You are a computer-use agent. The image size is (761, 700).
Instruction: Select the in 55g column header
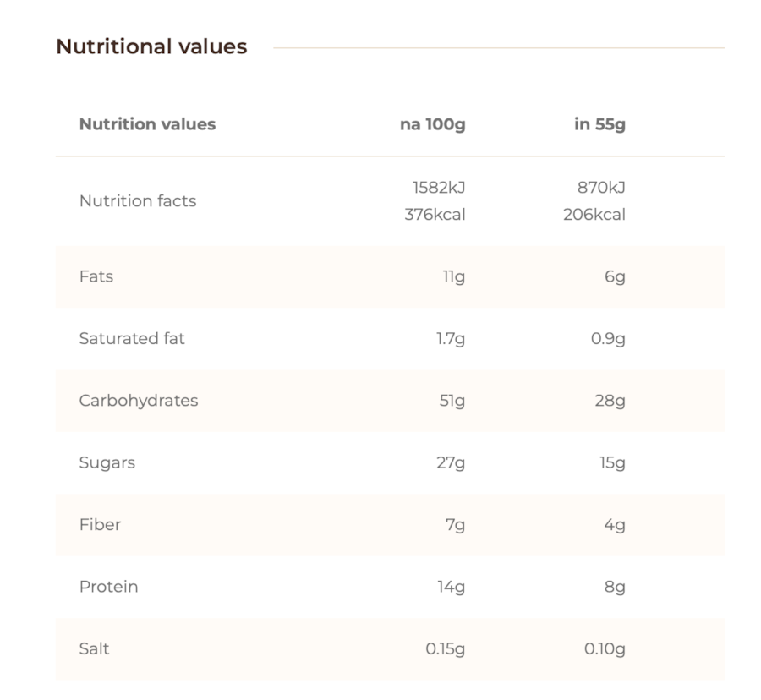(599, 124)
